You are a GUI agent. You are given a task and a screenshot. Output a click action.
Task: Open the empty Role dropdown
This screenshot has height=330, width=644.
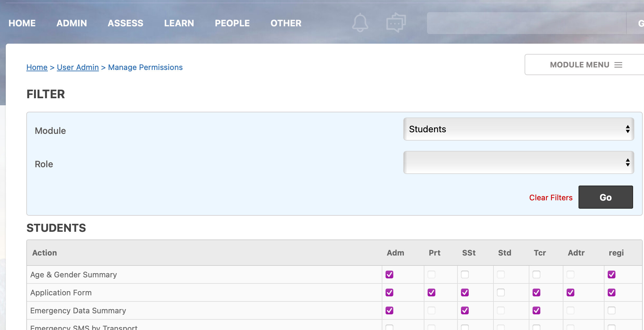[x=518, y=162]
